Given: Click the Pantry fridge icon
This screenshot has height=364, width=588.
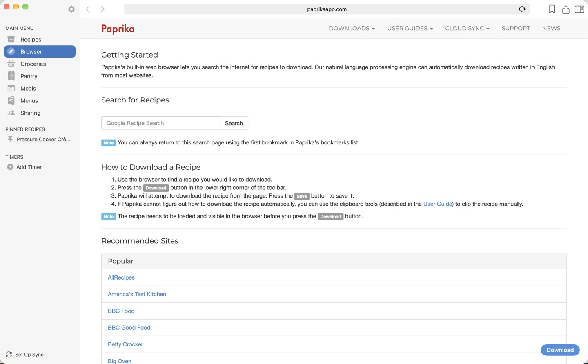Looking at the screenshot, I should click(11, 76).
